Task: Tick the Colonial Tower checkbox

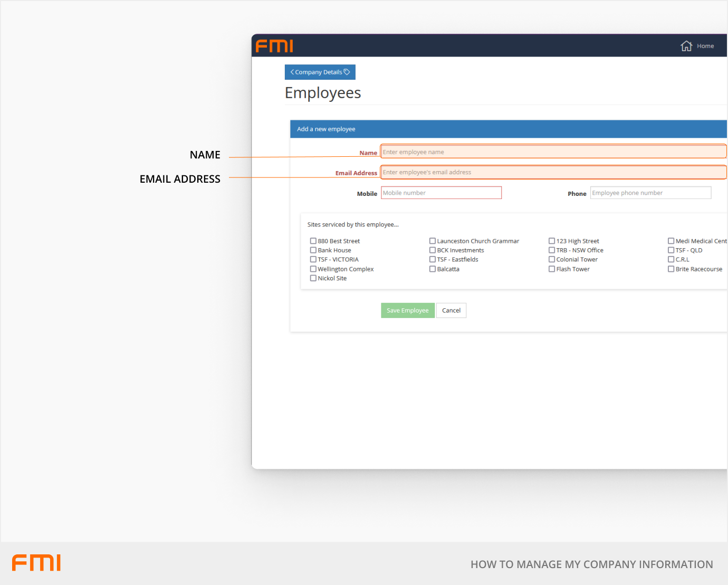Action: 552,259
